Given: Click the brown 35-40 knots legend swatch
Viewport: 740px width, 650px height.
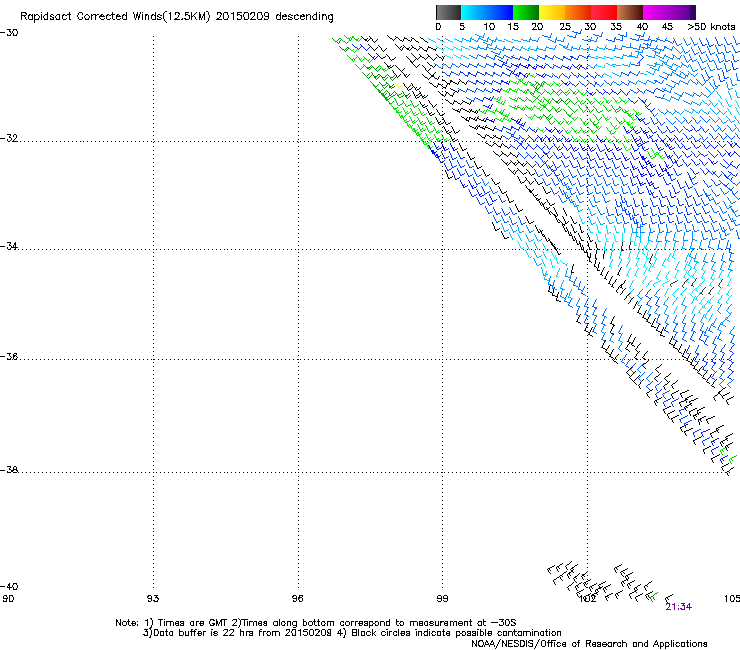Looking at the screenshot, I should tap(630, 12).
